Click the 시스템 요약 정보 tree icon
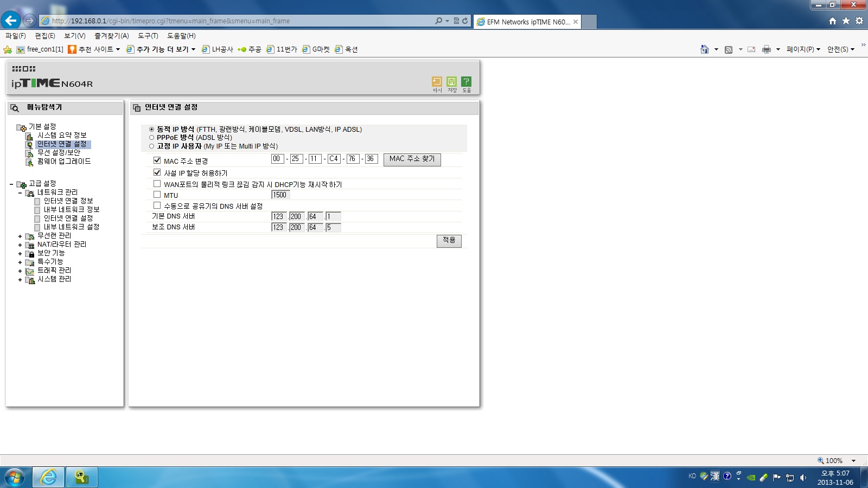 tap(29, 136)
